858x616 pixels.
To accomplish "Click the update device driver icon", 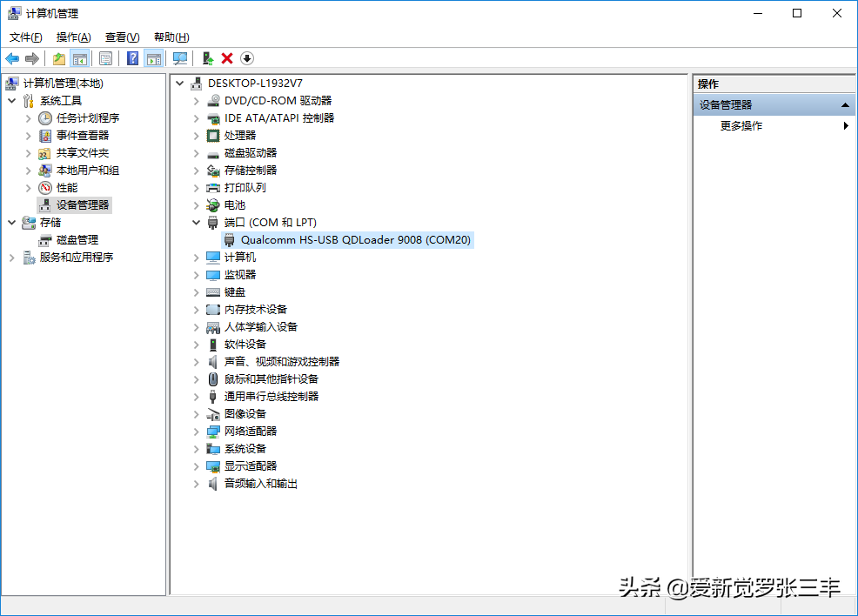I will point(207,58).
